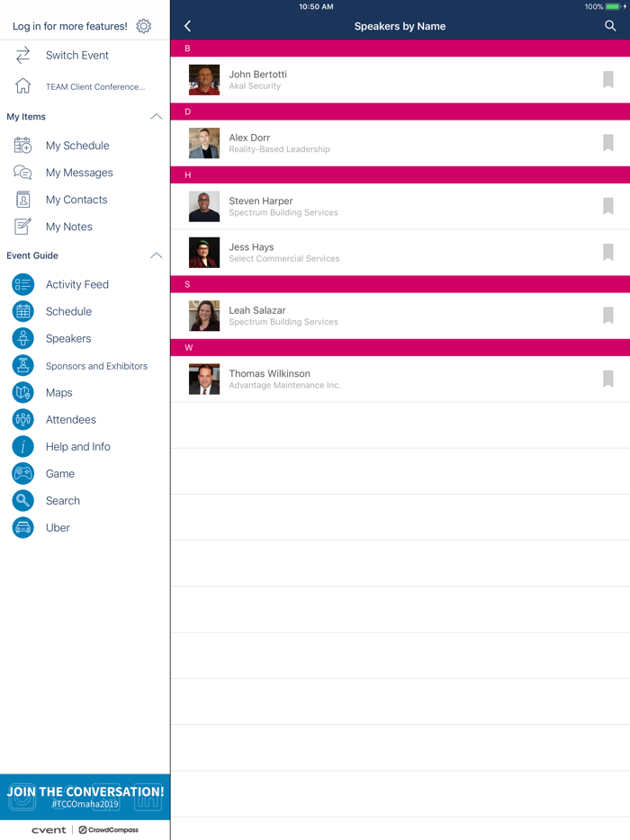
Task: Tap the home icon for TEAM Client Conference
Action: [x=22, y=85]
